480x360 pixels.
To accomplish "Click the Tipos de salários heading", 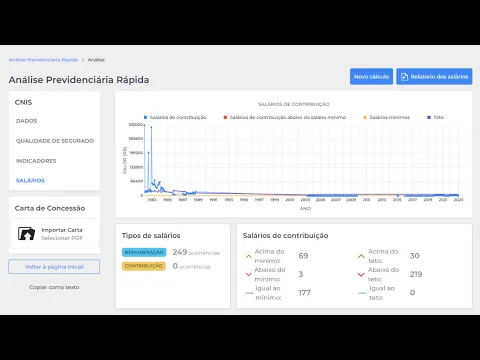I will pos(151,236).
